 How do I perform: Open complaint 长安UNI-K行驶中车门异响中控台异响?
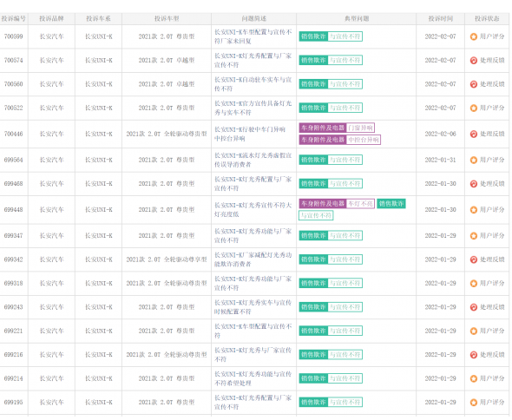coord(250,134)
